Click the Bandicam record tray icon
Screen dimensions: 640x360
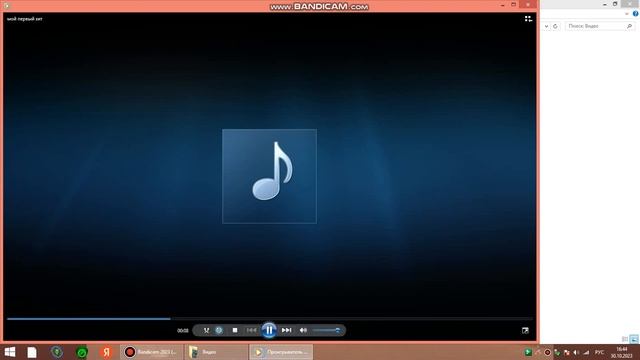pos(547,352)
